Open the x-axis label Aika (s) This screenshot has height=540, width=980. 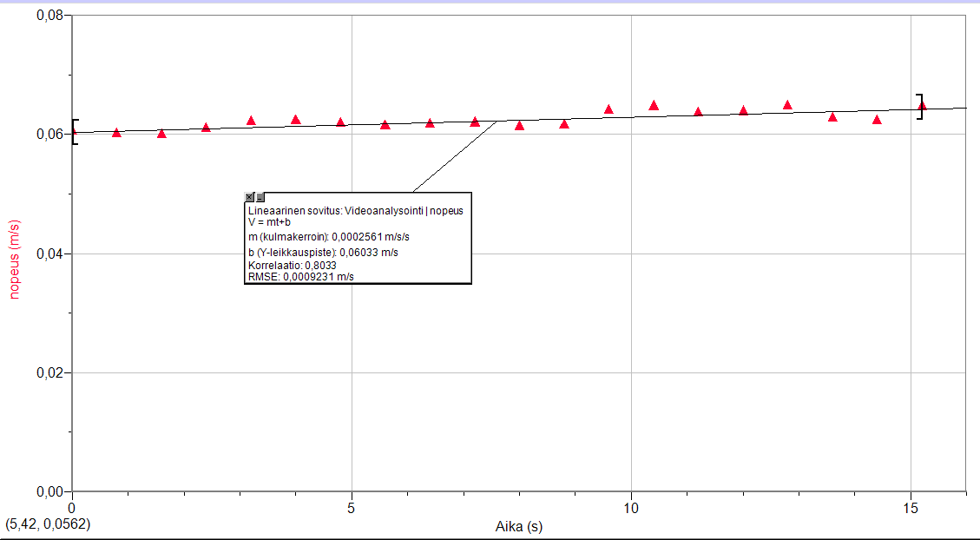click(518, 526)
